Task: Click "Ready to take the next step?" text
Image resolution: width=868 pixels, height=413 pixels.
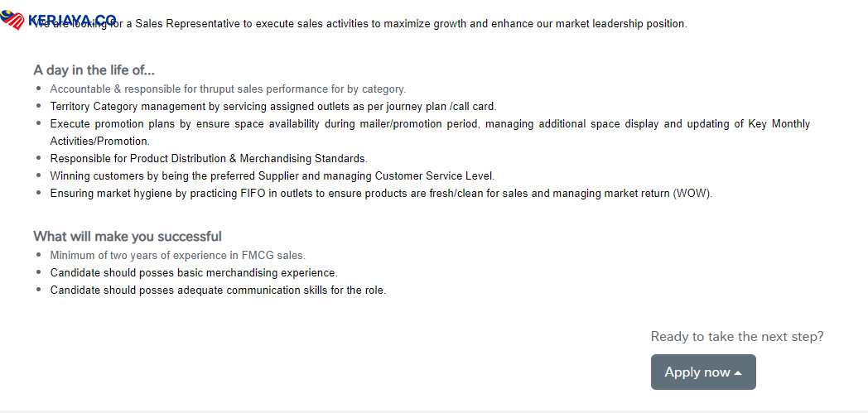Action: click(x=736, y=337)
